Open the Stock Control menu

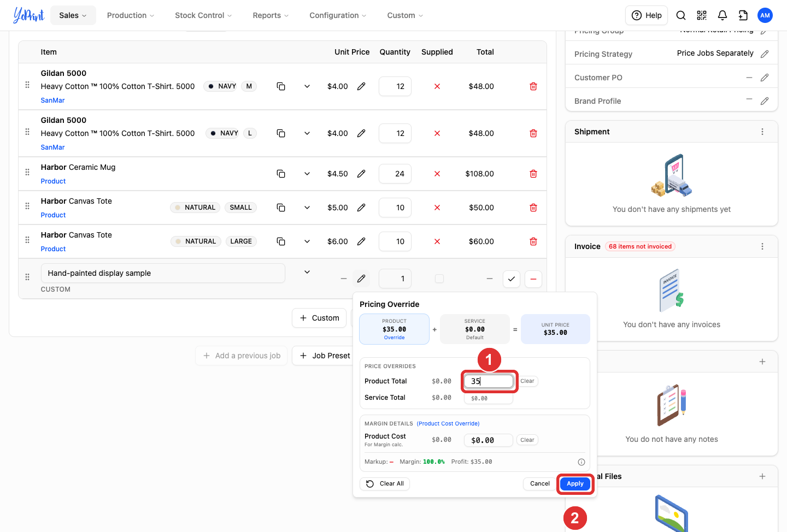203,15
